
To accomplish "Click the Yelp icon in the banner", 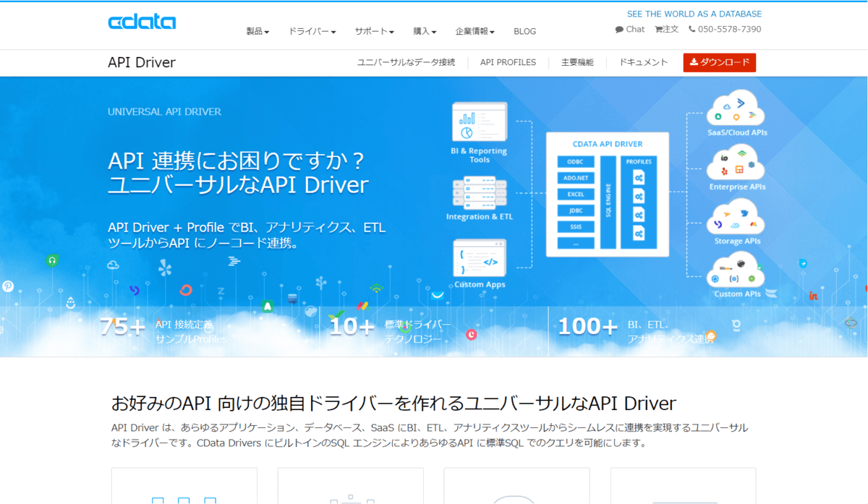I will point(166,269).
